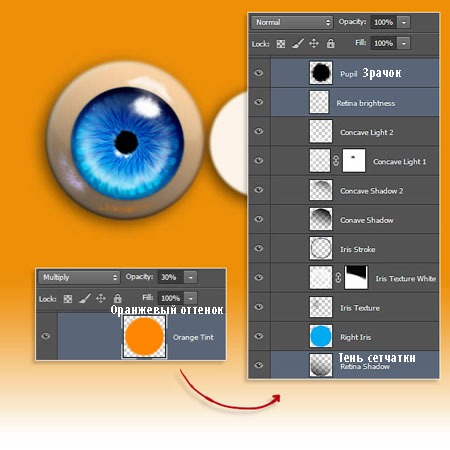Select the Concave Light 1 layer mask thumbnail
The width and height of the screenshot is (450, 450).
pos(354,161)
